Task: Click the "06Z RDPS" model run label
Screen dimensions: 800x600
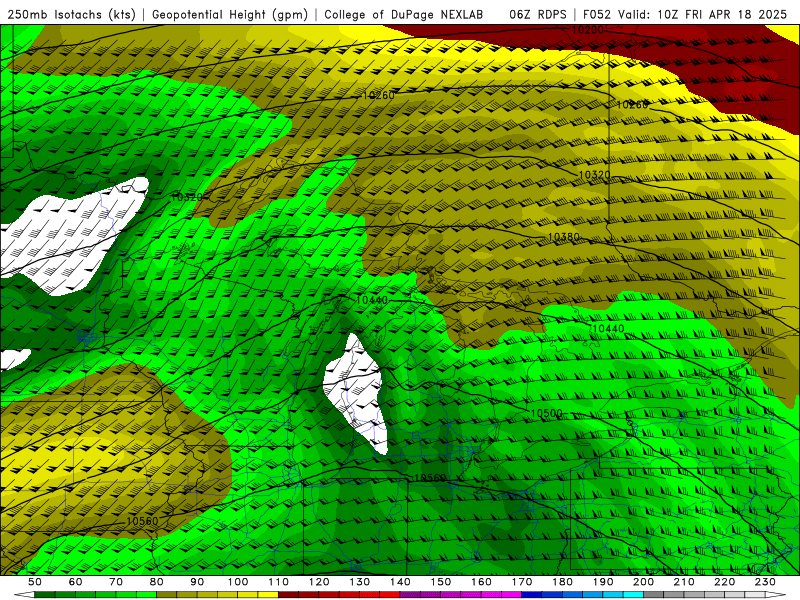Action: click(538, 15)
